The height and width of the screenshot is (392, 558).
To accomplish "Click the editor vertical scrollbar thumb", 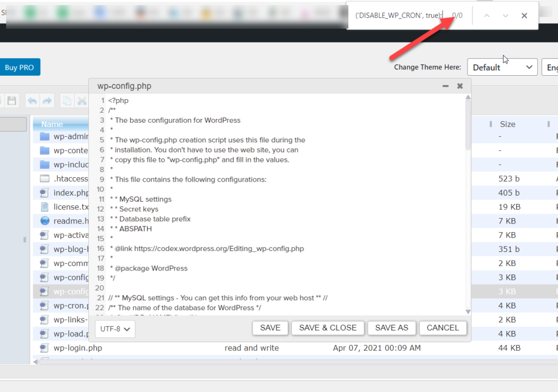I will click(468, 125).
